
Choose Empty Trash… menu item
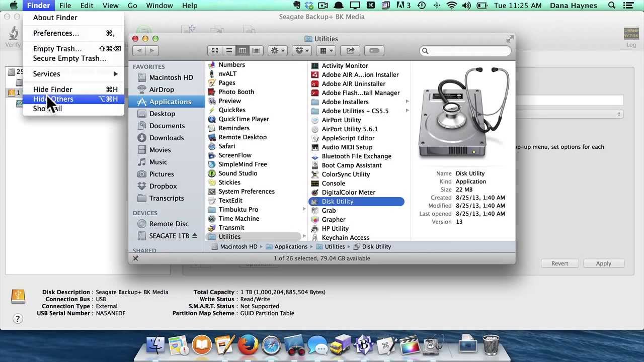(x=73, y=49)
